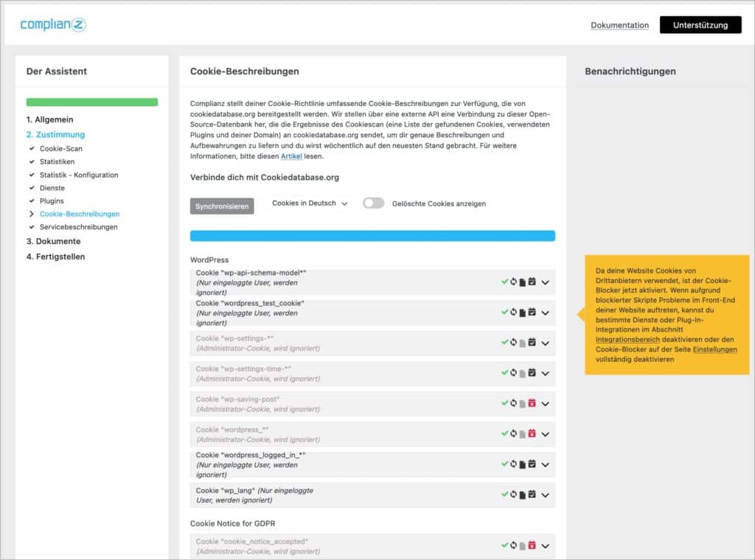Open the "Artikel" link in the description
755x560 pixels.
point(291,156)
